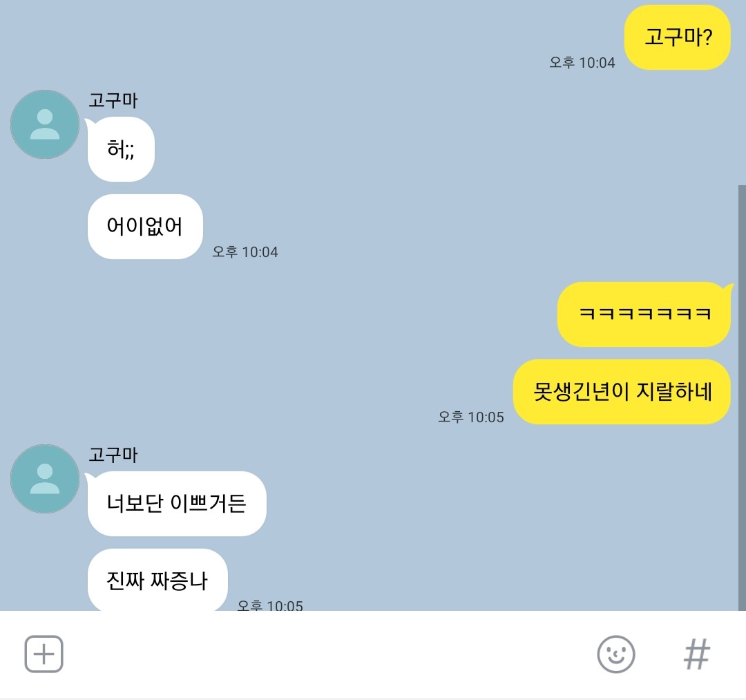The image size is (746, 700).
Task: Open the emoticon picker
Action: (615, 654)
